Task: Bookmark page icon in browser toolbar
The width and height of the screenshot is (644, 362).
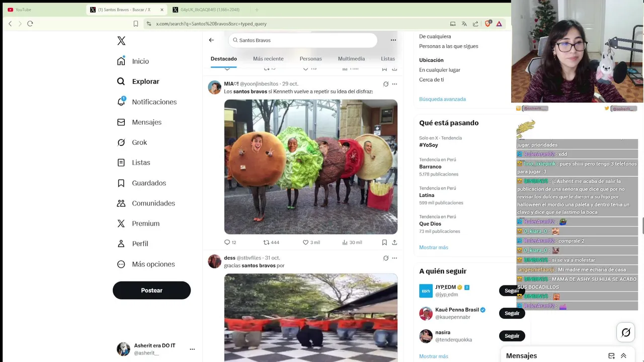Action: pos(136,24)
